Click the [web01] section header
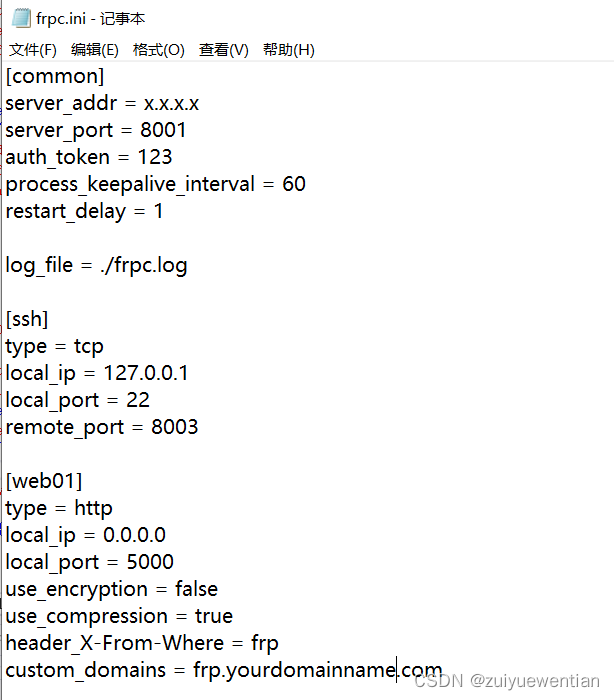The image size is (614, 700). (44, 481)
